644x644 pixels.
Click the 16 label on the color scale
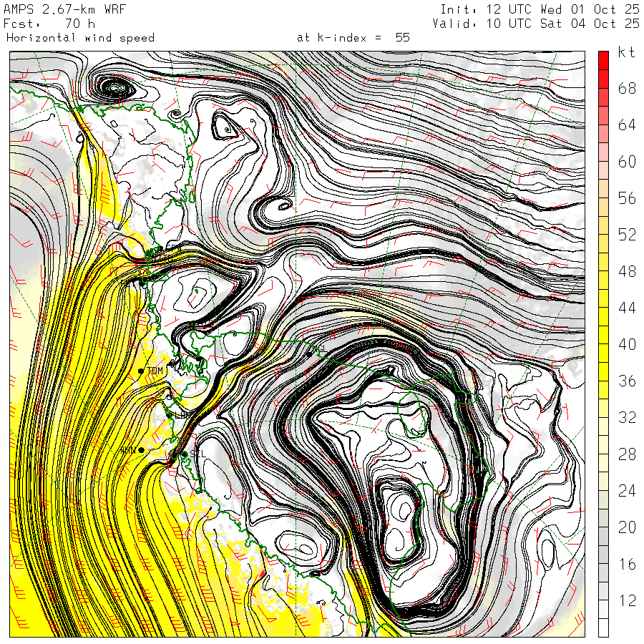[627, 564]
